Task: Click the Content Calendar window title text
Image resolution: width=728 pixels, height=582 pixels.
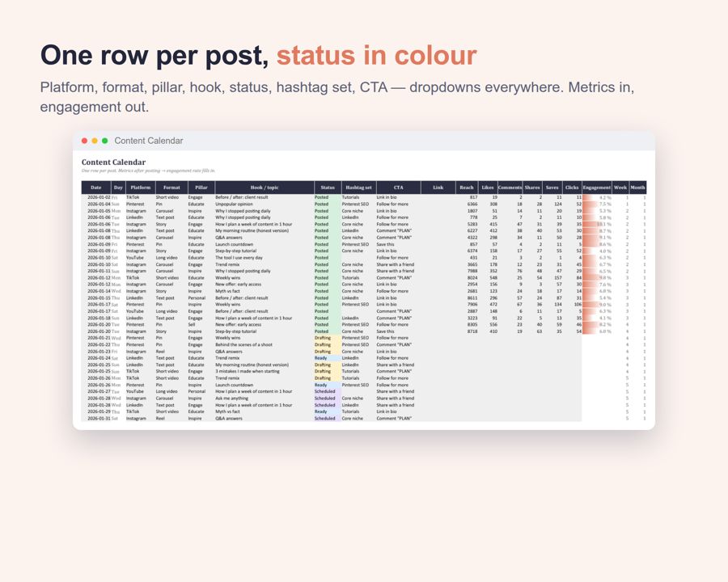Action: [x=149, y=141]
